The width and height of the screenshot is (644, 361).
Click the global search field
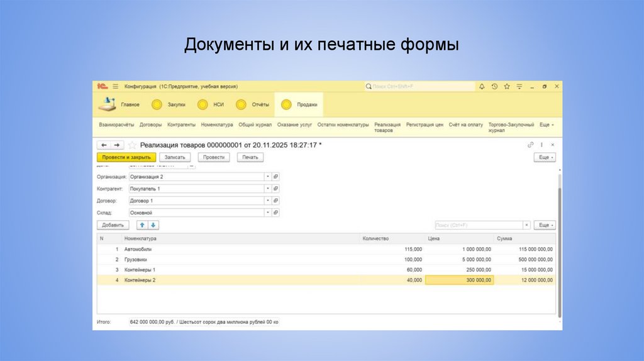[x=419, y=86]
